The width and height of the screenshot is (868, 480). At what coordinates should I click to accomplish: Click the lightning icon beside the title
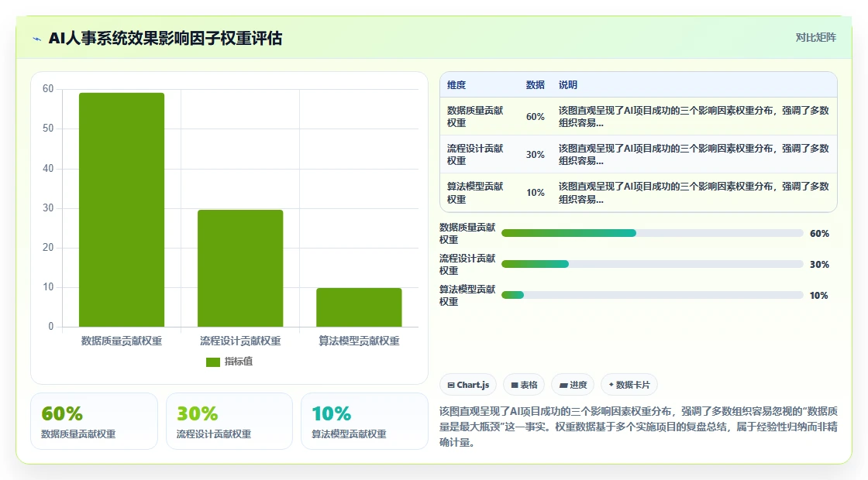37,39
